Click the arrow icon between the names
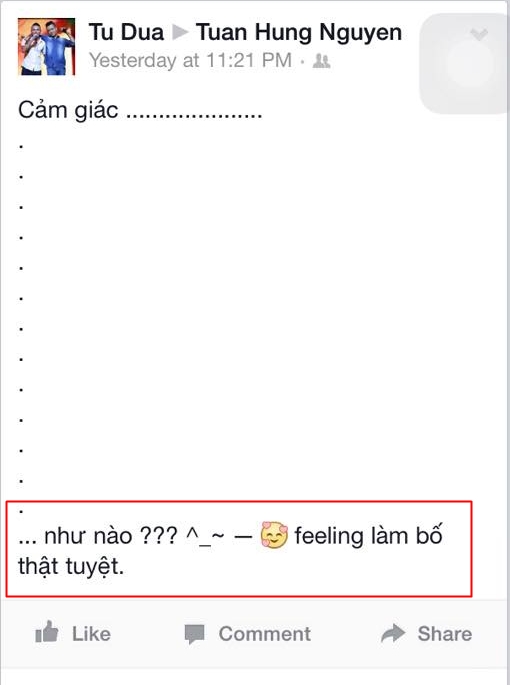 180,32
